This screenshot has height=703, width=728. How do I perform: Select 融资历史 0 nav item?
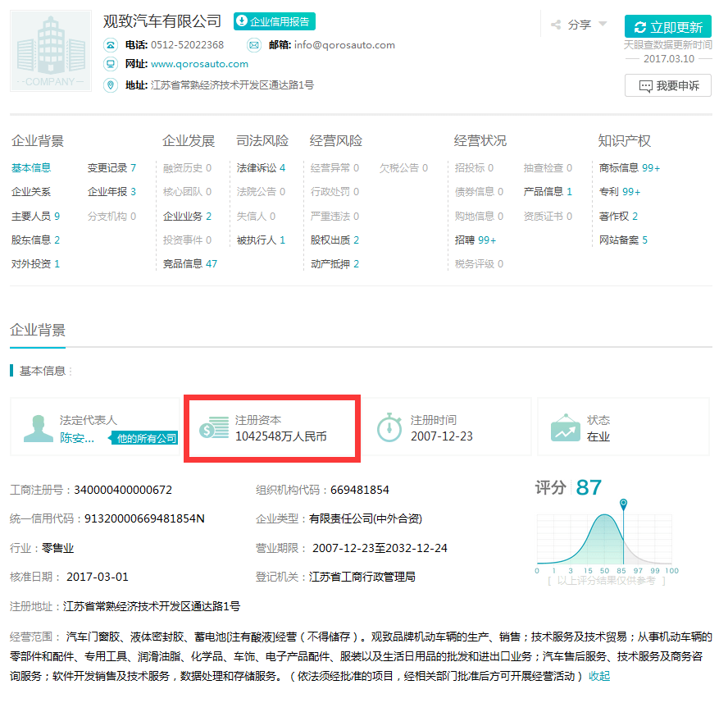188,167
